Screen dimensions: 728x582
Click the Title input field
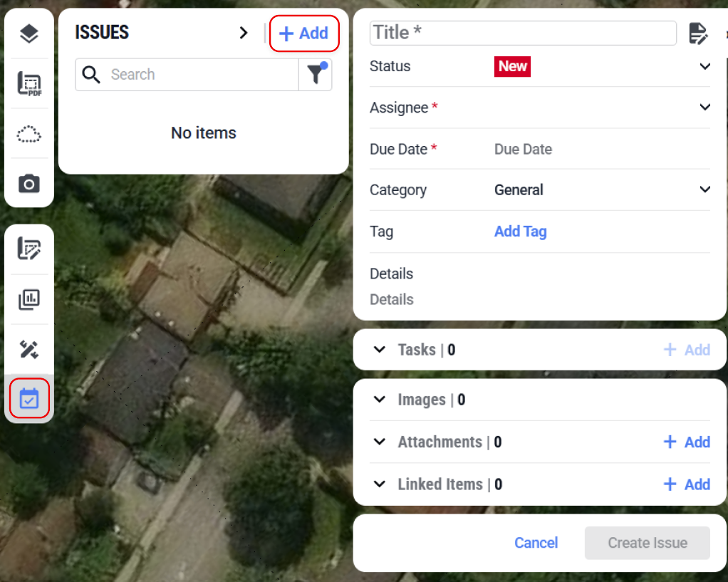(523, 33)
